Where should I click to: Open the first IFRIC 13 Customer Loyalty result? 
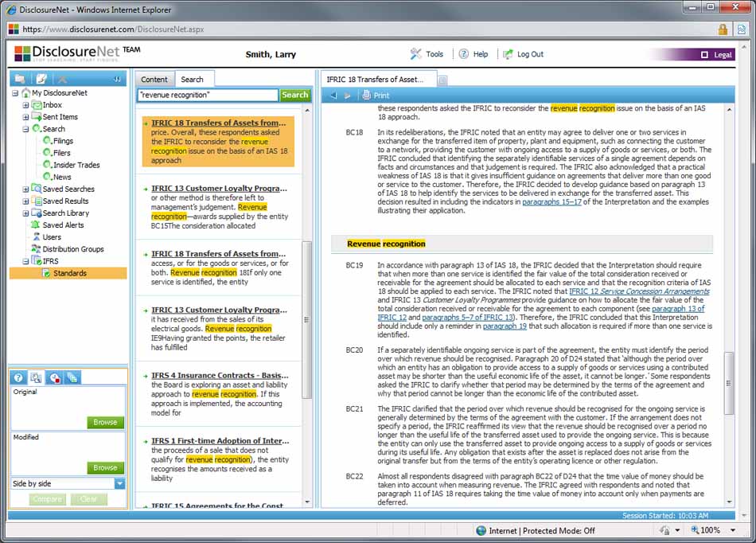coord(219,189)
